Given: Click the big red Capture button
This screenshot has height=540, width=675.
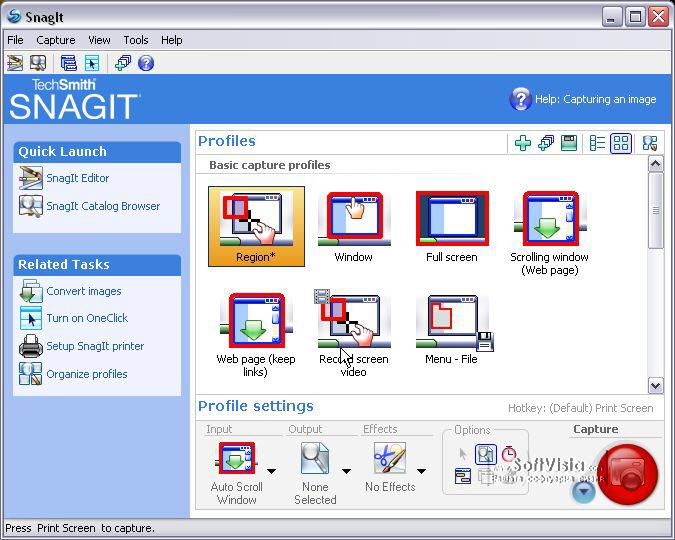Looking at the screenshot, I should point(628,474).
